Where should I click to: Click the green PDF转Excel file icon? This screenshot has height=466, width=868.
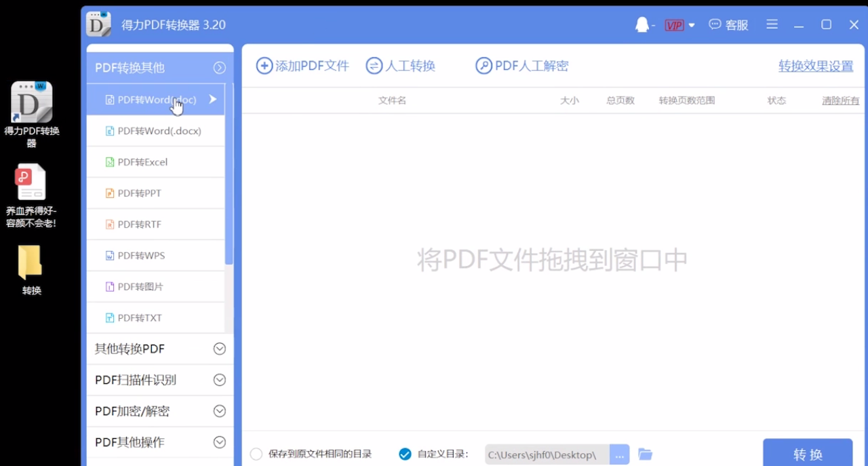pos(110,162)
